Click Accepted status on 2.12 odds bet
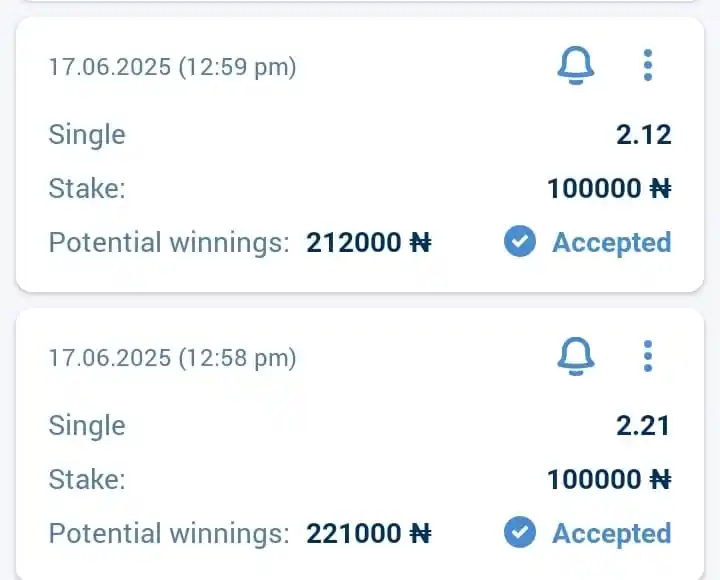Viewport: 720px width, 580px height. tap(612, 242)
